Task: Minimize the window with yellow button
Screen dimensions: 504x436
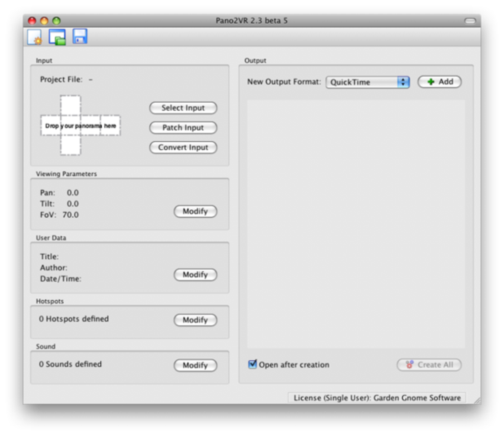Action: [44, 21]
